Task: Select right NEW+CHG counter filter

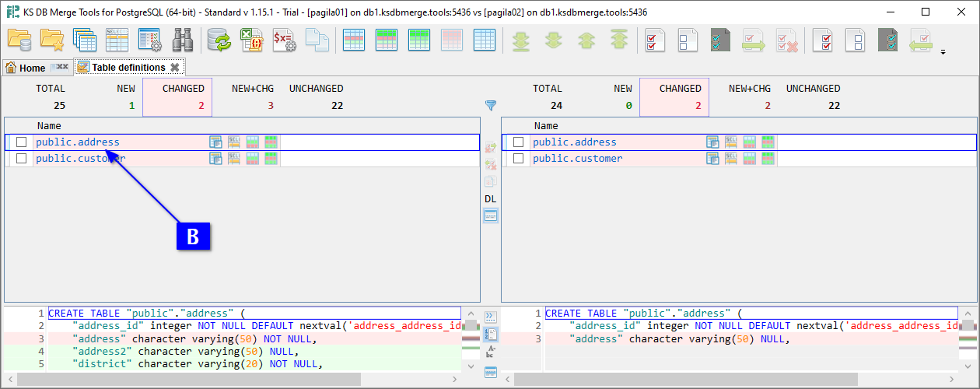Action: (749, 97)
